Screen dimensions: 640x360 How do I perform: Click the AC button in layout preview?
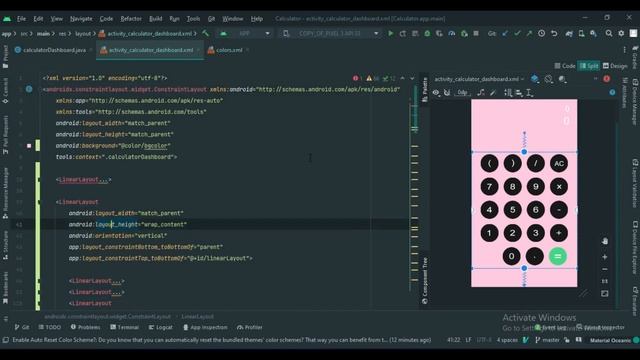point(559,164)
